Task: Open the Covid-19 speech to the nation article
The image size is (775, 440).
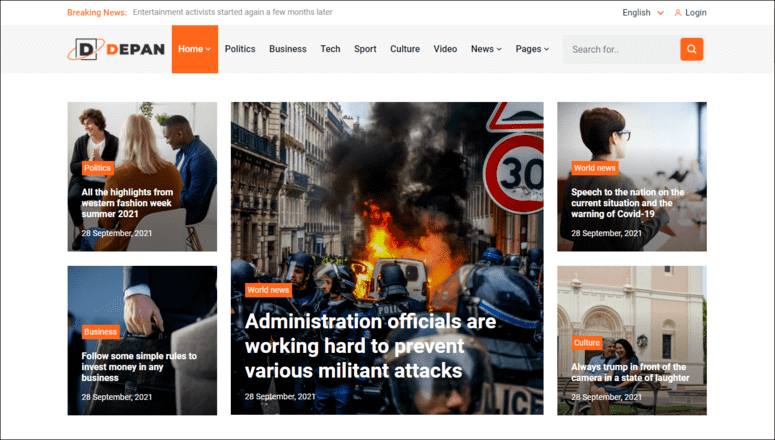Action: (x=627, y=203)
